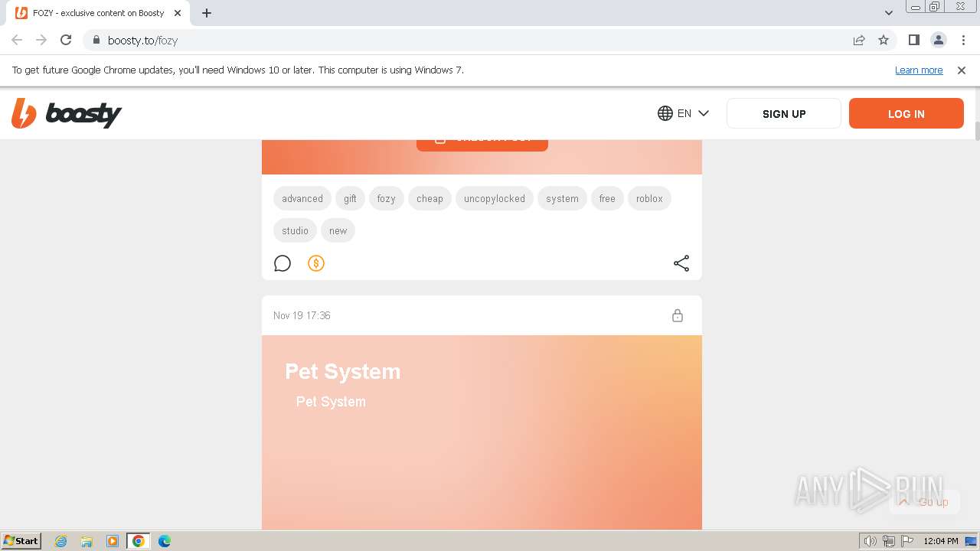
Task: Go back to previous page
Action: point(17,40)
